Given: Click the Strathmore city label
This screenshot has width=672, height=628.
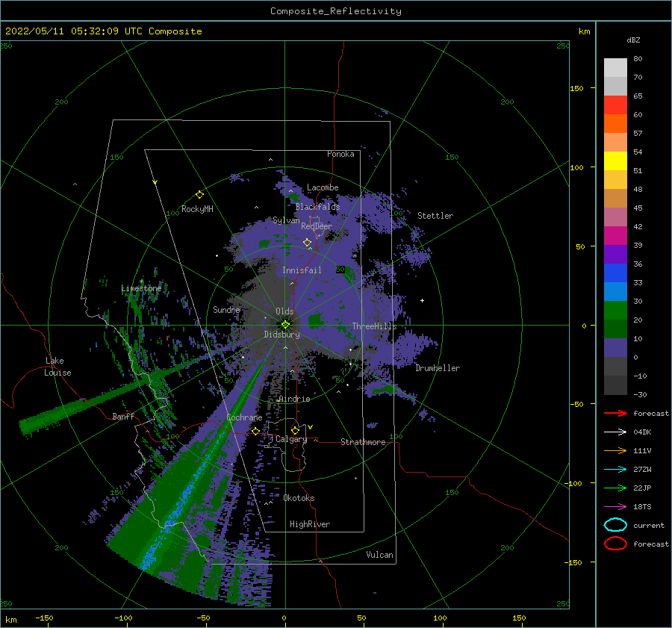Looking at the screenshot, I should [x=363, y=442].
